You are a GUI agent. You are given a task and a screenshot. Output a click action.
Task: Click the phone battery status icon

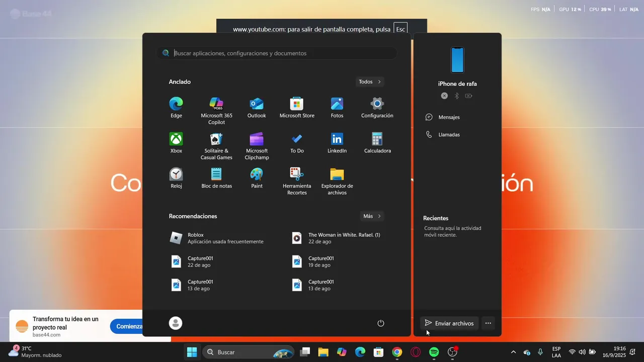coord(469,96)
